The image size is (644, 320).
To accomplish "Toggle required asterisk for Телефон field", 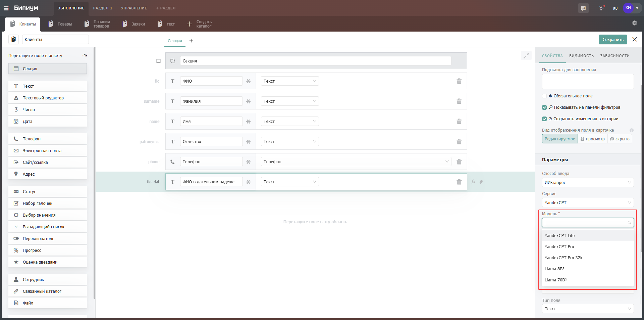I will pyautogui.click(x=248, y=162).
